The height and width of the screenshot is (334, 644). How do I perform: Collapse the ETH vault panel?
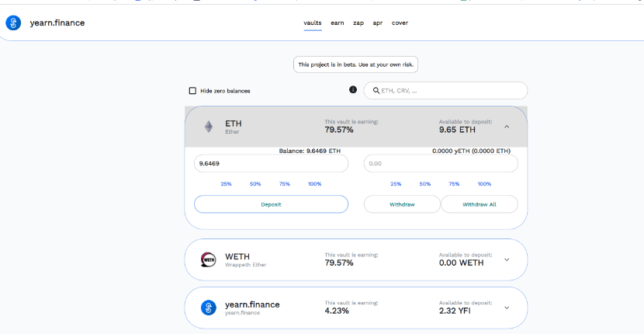pyautogui.click(x=507, y=127)
